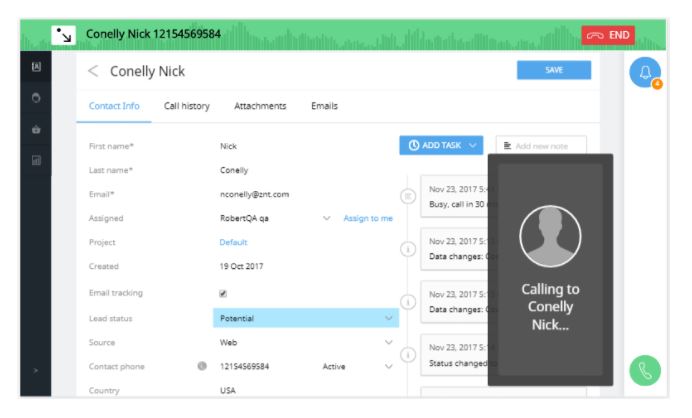Click the contact phone number 12154569584
This screenshot has width=692, height=418.
point(244,366)
